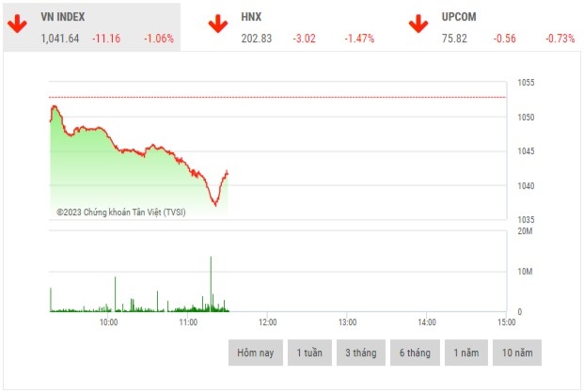Viewport: 584px width, 392px height.
Task: Show today's chart with Hôm nay
Action: 255,353
